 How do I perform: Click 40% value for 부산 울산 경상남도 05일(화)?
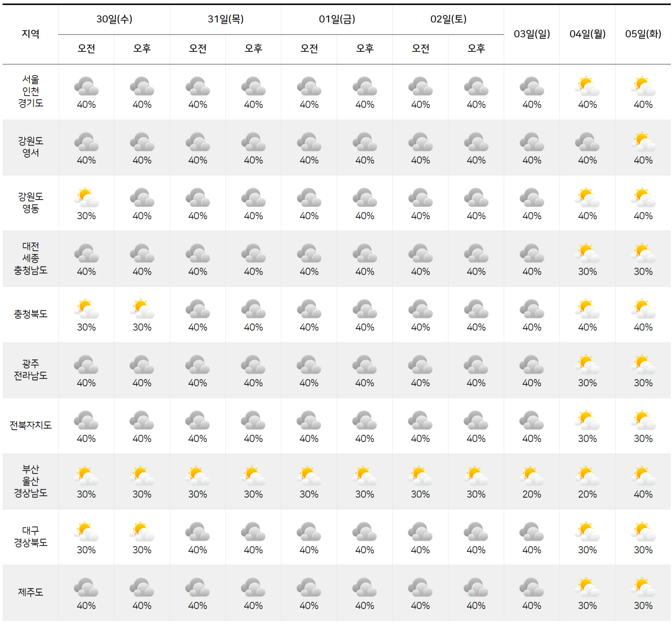pyautogui.click(x=643, y=494)
